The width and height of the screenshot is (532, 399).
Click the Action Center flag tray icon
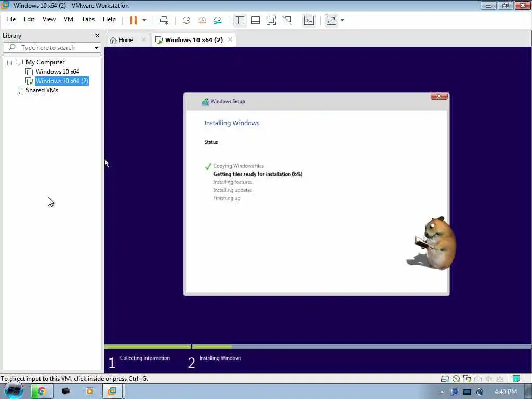pos(454,392)
